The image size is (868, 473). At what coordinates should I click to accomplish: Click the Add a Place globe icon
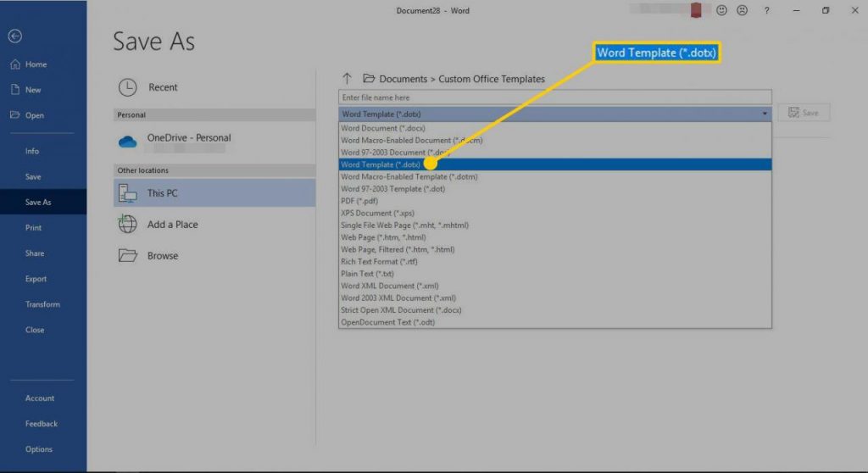tap(127, 224)
